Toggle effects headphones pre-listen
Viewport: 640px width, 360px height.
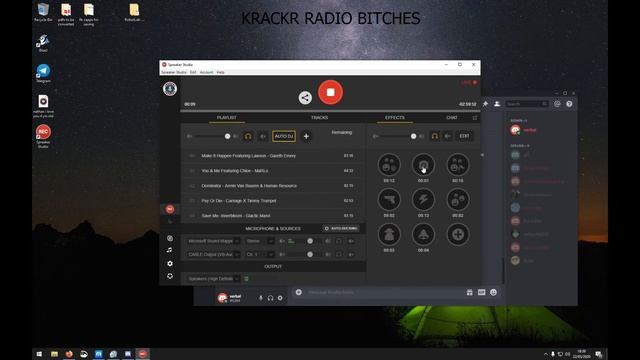coord(435,136)
